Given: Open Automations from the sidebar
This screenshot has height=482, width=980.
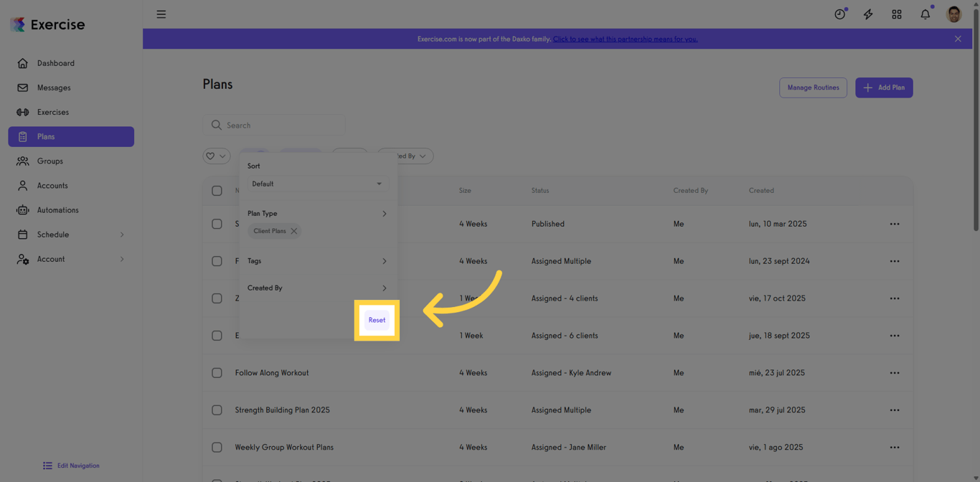Looking at the screenshot, I should point(57,209).
